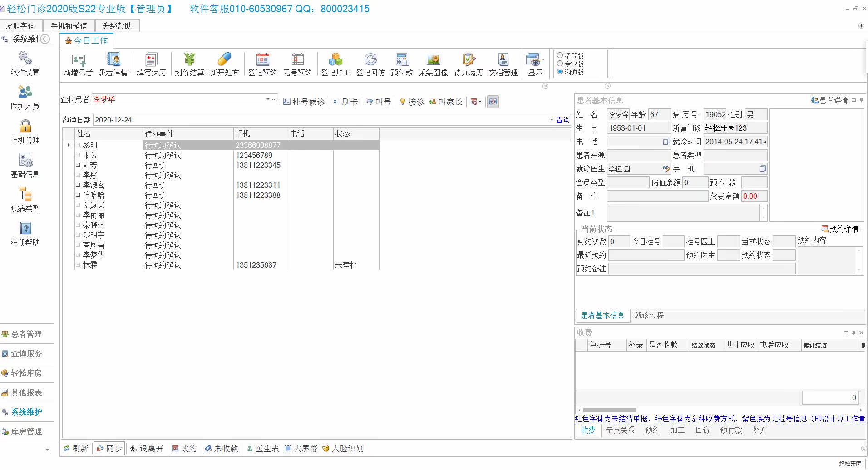Click 叫家长 toolbar button
The image size is (868, 470).
445,102
